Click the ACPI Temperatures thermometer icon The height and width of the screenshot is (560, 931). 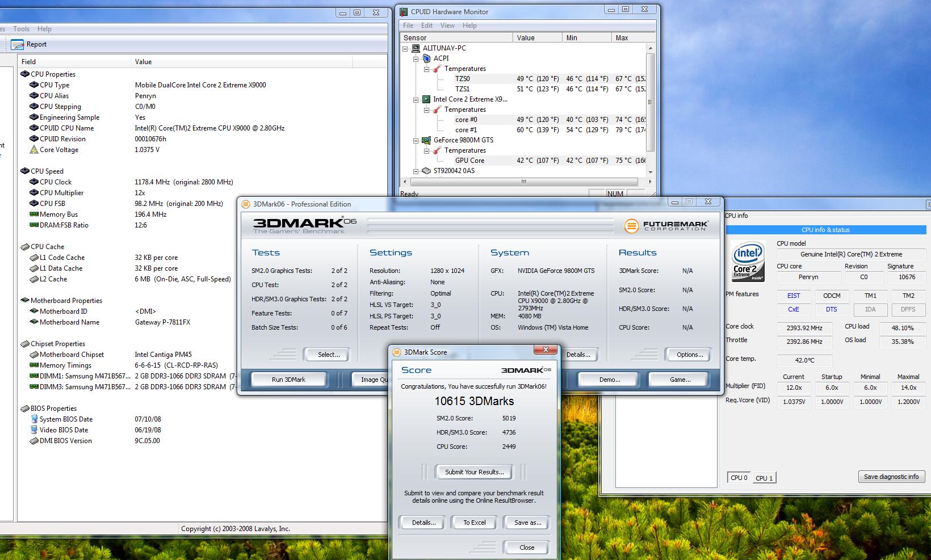pyautogui.click(x=437, y=69)
